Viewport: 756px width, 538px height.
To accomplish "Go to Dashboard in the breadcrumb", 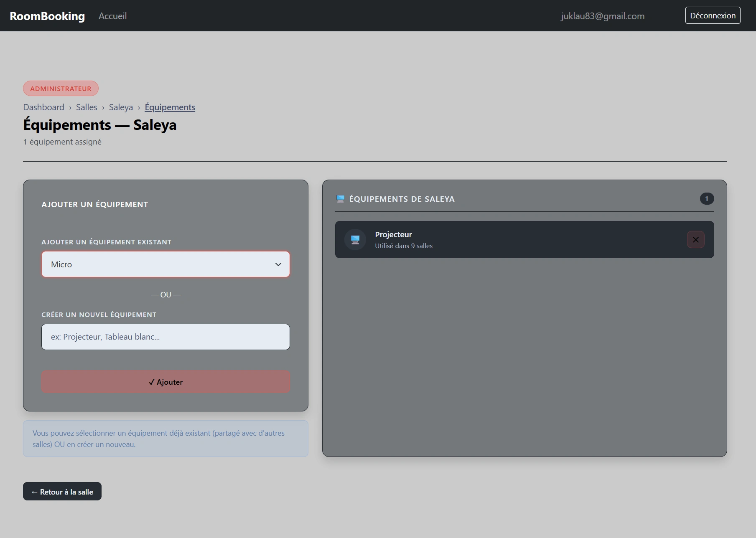I will tap(43, 107).
